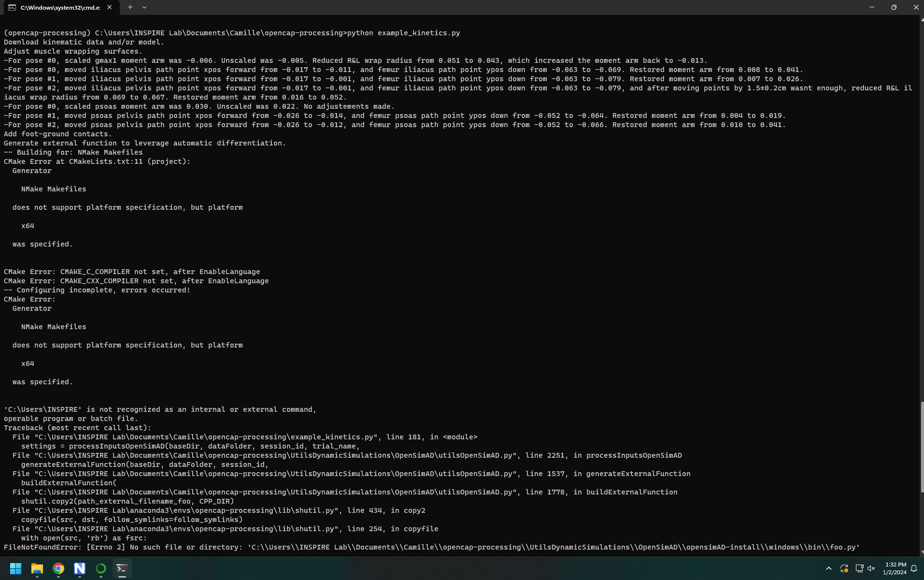Open the notifications bell icon
The width and height of the screenshot is (924, 580).
(914, 568)
